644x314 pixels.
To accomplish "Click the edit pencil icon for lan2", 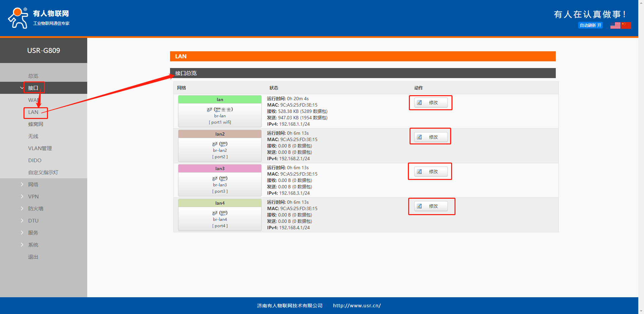I will pos(419,137).
